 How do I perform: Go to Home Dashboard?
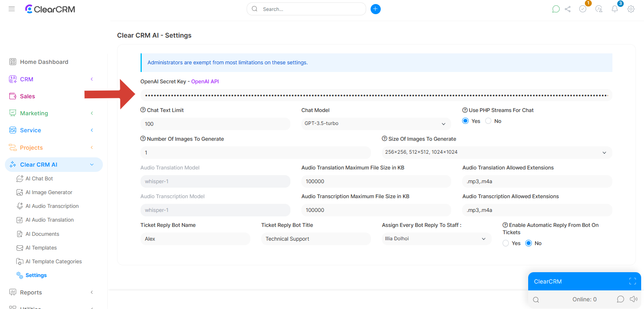tap(44, 62)
